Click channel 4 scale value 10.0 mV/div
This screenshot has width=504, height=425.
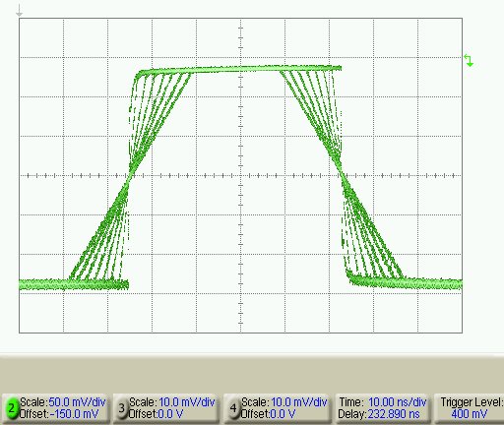coord(299,402)
